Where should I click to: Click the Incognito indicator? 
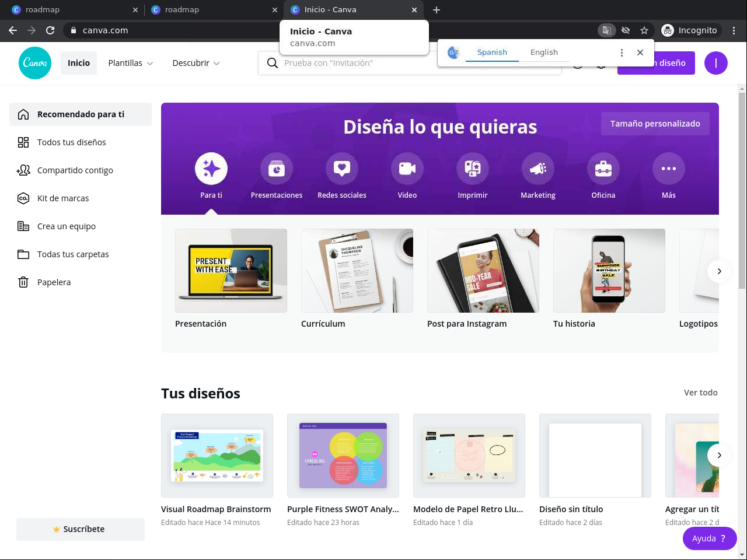(690, 30)
